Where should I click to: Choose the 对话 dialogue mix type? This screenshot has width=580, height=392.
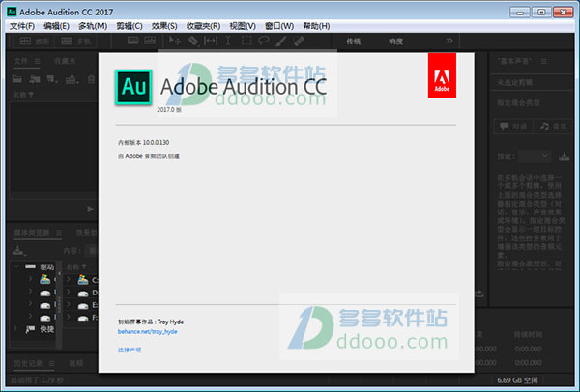pyautogui.click(x=513, y=126)
